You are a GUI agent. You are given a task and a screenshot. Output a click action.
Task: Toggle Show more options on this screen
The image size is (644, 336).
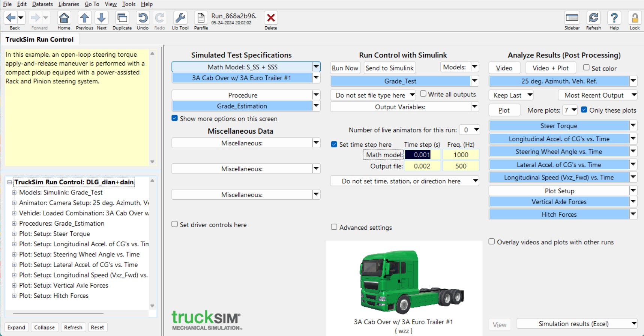point(174,118)
